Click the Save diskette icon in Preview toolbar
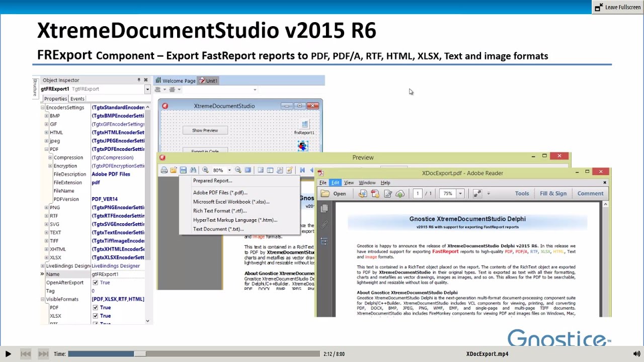This screenshot has height=362, width=644. (x=183, y=170)
